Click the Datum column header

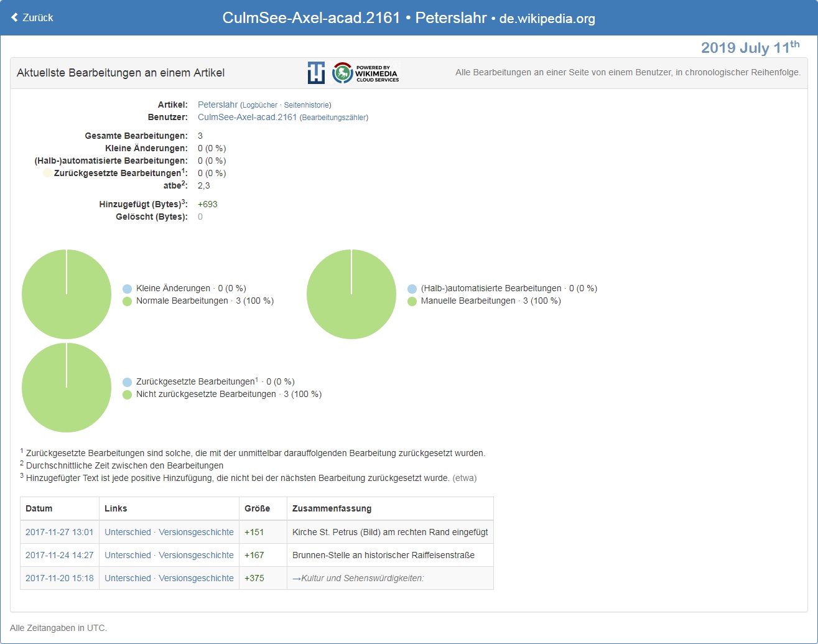click(x=39, y=508)
